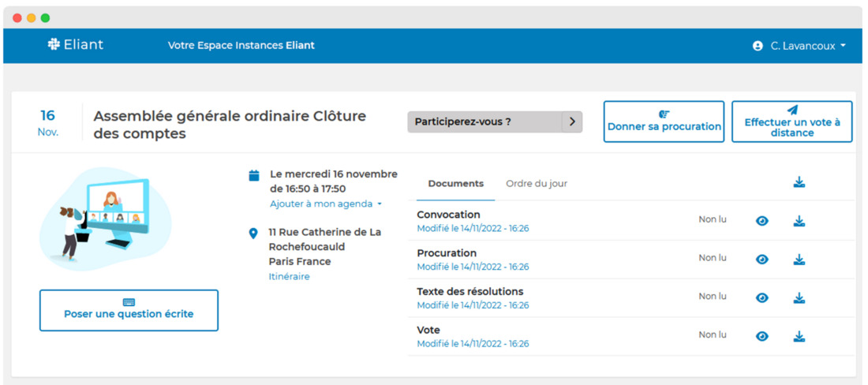Viewport: 868px width, 385px height.
Task: Download the Vote document
Action: 799,337
